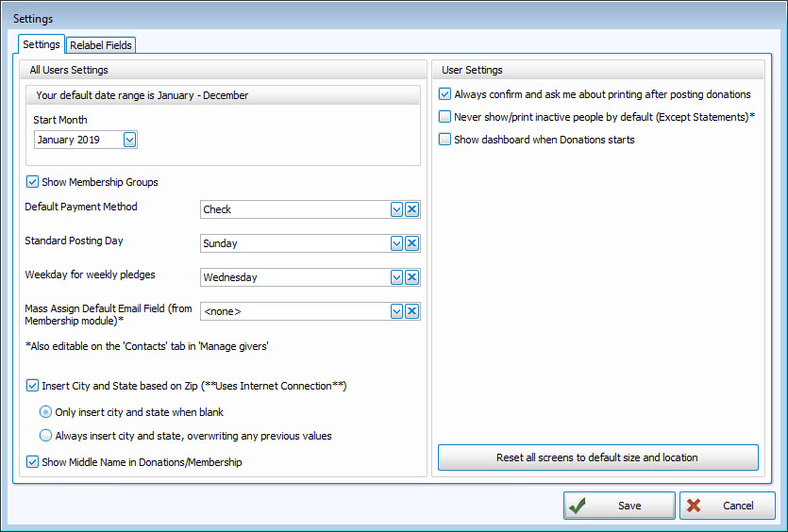788x532 pixels.
Task: Switch to the Relabel Fields tab
Action: pyautogui.click(x=101, y=45)
